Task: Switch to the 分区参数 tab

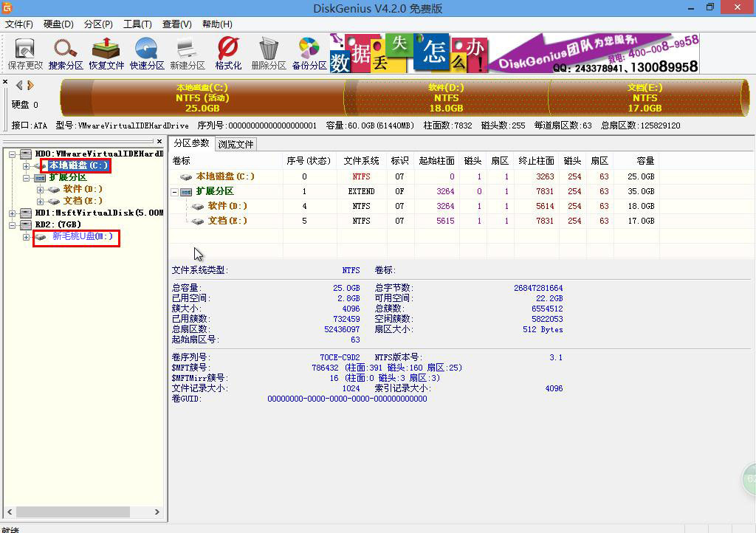Action: pyautogui.click(x=191, y=143)
